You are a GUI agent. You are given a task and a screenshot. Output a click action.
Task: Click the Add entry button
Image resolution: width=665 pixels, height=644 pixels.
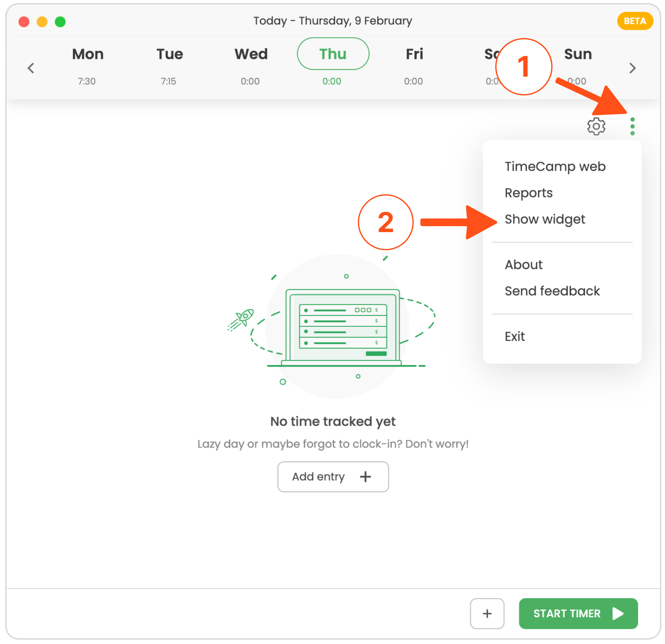[x=333, y=476]
